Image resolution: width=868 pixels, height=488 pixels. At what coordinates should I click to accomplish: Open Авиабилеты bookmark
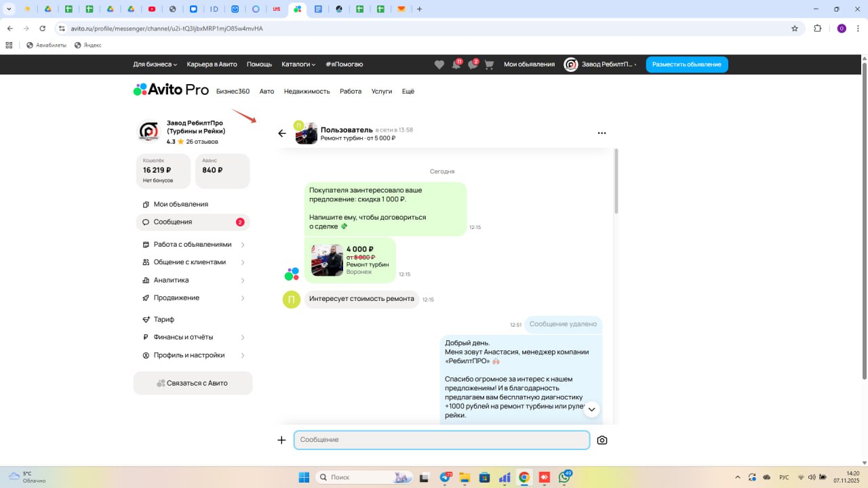pos(46,45)
